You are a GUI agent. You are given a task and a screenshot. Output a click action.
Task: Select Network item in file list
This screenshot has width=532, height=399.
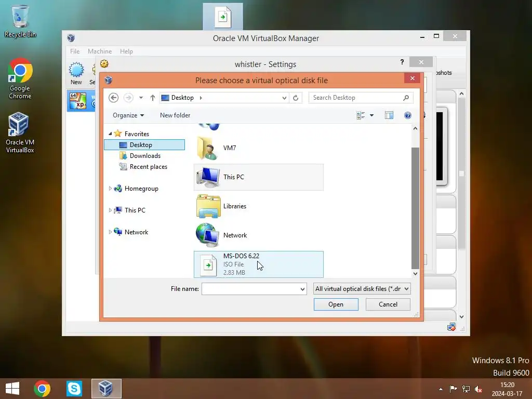(259, 235)
